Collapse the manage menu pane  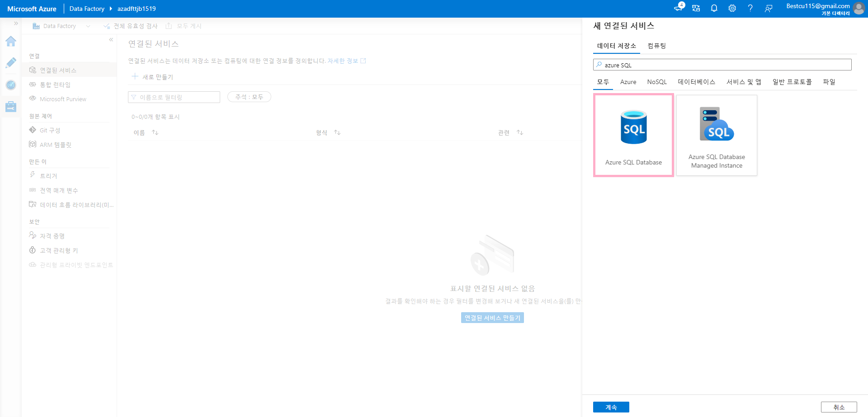(x=111, y=40)
